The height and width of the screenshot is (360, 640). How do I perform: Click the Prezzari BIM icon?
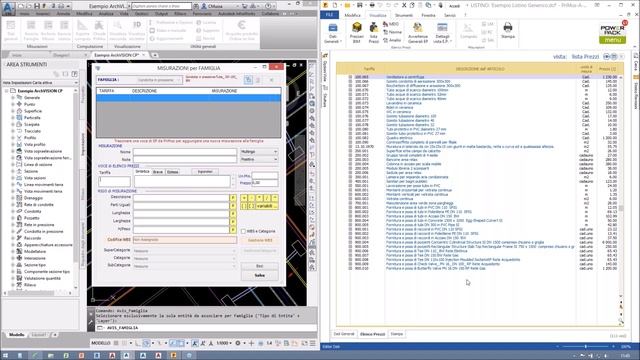pos(357,32)
